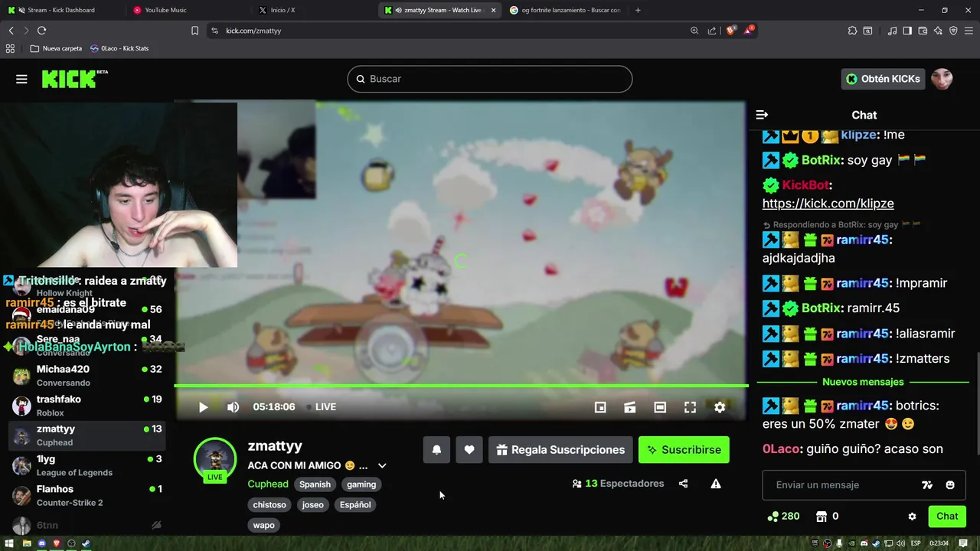Select the wapo tag
Screen dimensions: 980x551
coord(263,526)
